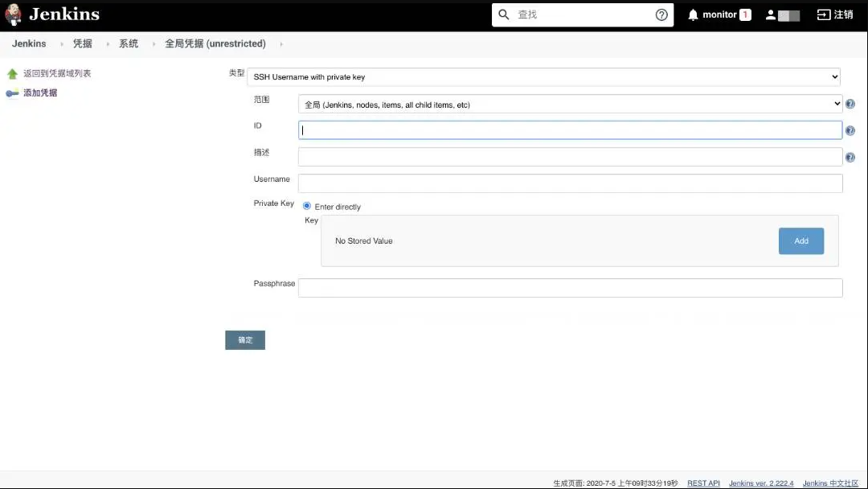Submit the form with 确定 button
Image resolution: width=868 pixels, height=489 pixels.
(x=245, y=340)
